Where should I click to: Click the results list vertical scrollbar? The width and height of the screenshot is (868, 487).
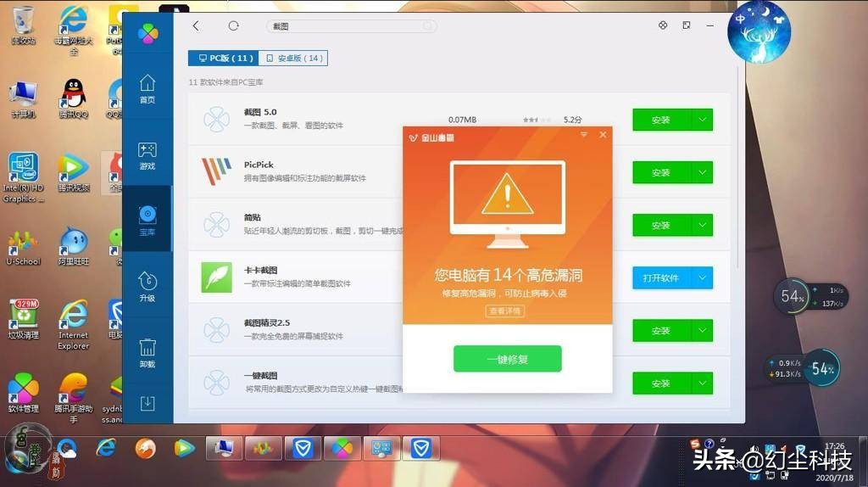738,169
